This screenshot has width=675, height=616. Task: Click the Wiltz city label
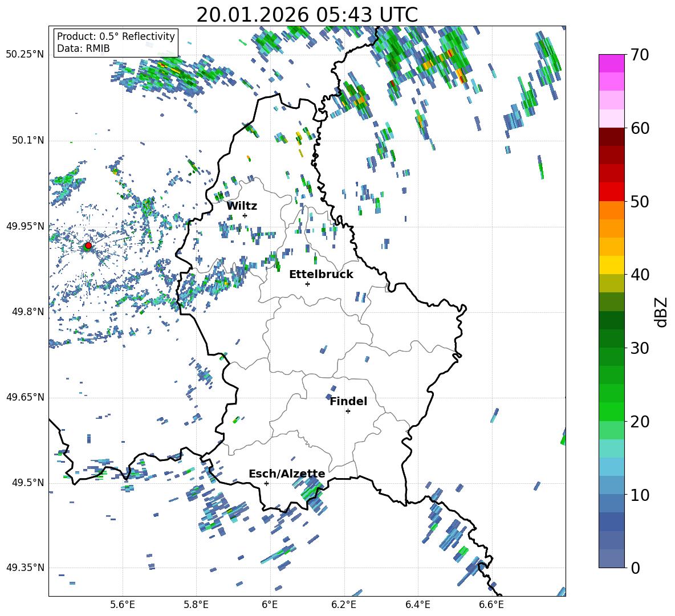[x=242, y=206]
